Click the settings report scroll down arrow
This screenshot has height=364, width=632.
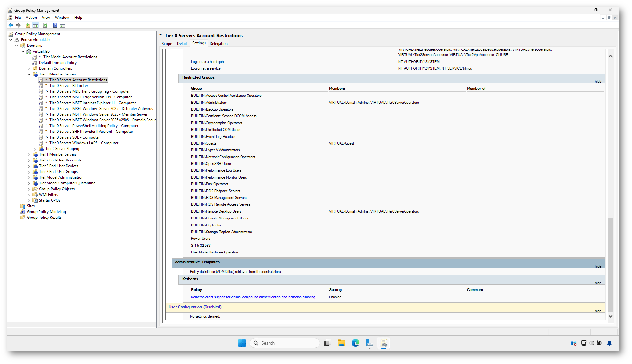click(610, 316)
